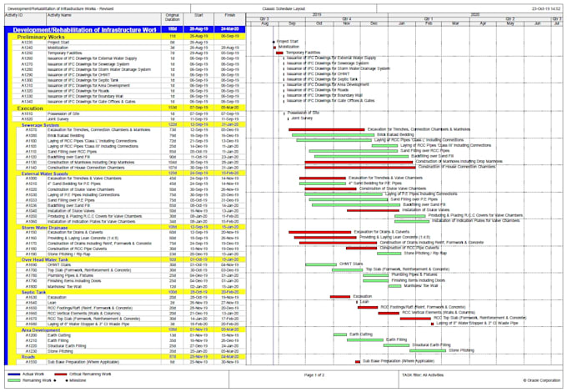
Task: Click the Page 1 of 2 footer text
Action: 314,375
